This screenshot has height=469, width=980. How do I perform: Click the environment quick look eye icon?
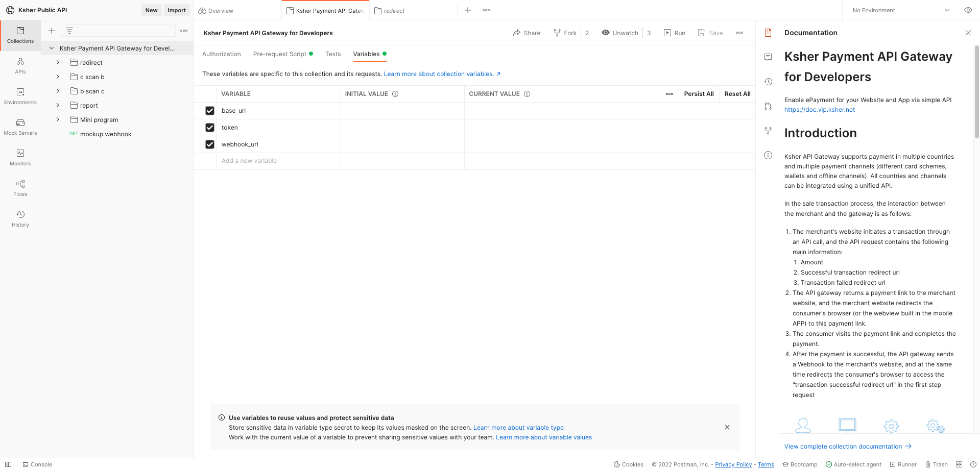point(968,10)
